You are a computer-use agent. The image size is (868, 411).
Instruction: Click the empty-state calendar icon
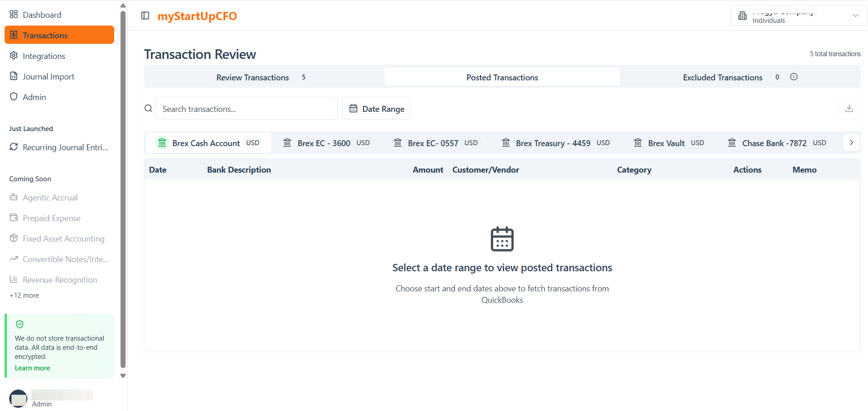coord(502,239)
